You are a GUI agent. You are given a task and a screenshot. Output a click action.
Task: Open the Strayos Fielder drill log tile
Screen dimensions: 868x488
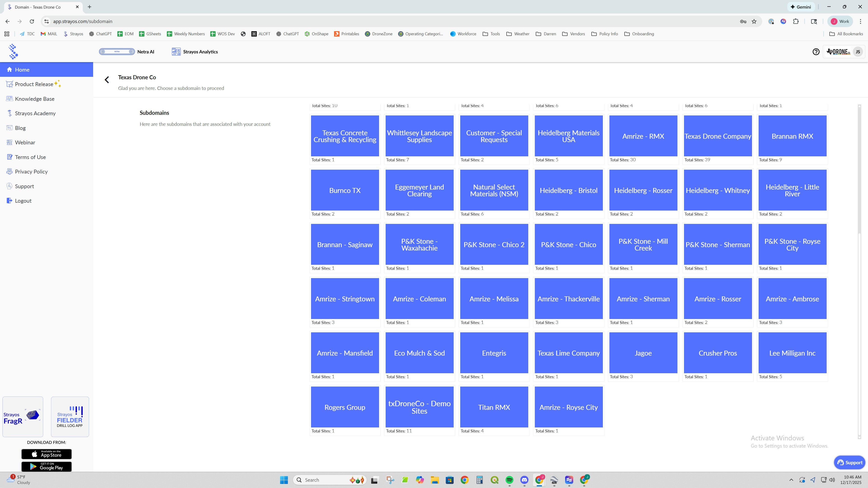tap(70, 417)
